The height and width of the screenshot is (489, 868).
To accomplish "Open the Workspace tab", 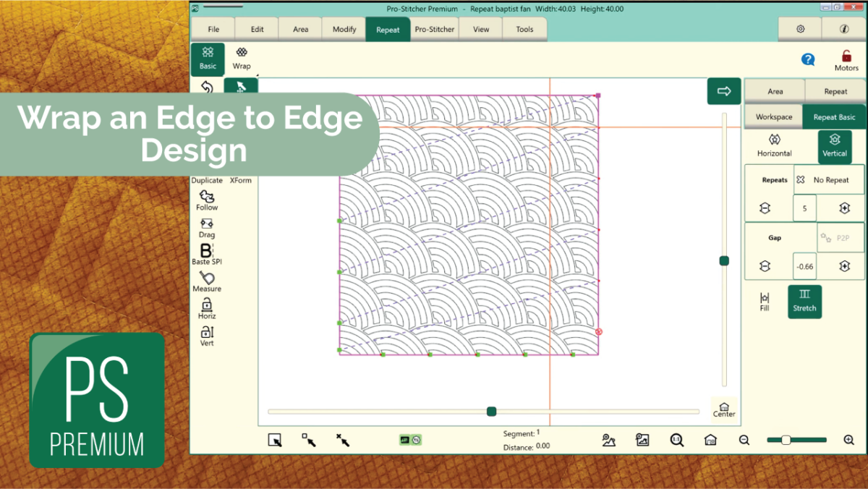I will coord(774,116).
